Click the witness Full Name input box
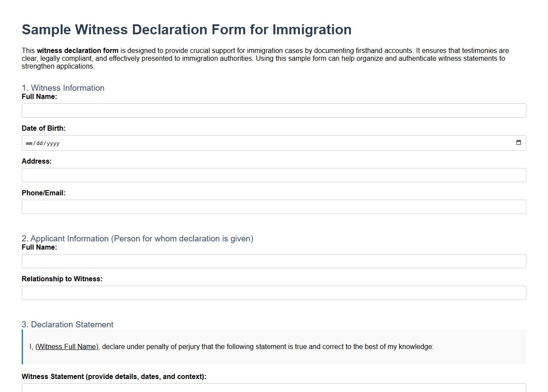The width and height of the screenshot is (548, 392). point(273,110)
